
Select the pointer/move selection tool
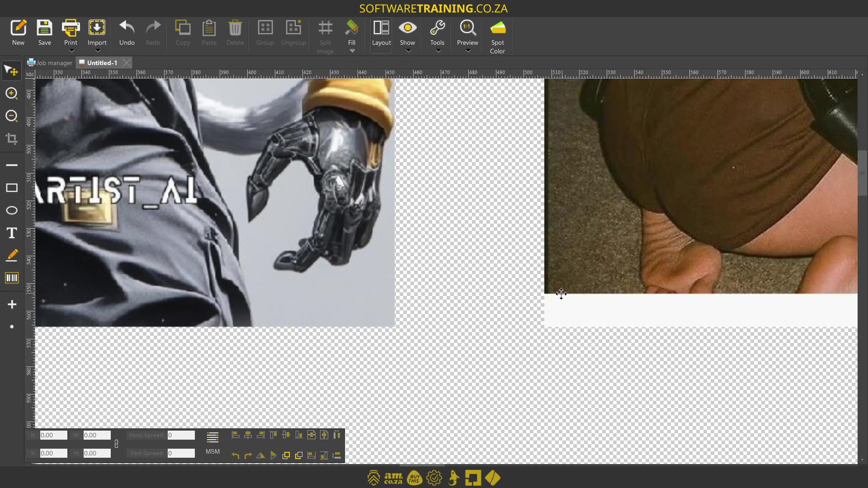(11, 70)
